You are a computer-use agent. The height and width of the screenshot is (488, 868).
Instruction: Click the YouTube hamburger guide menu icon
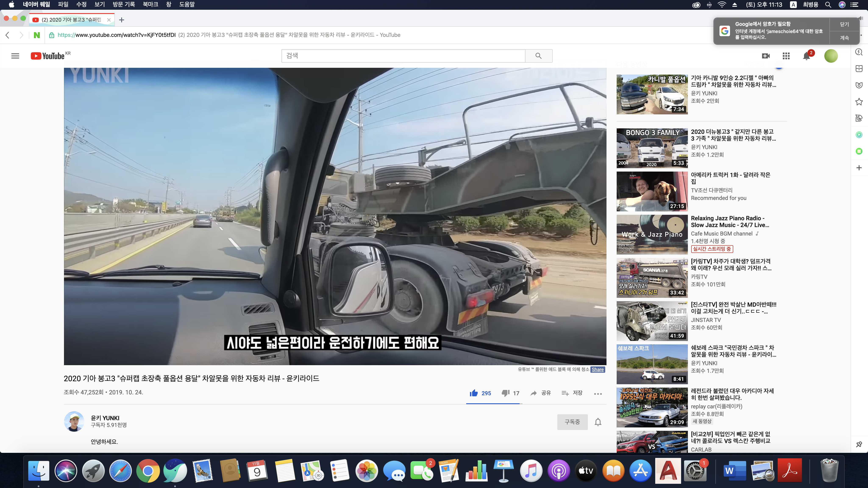(15, 56)
